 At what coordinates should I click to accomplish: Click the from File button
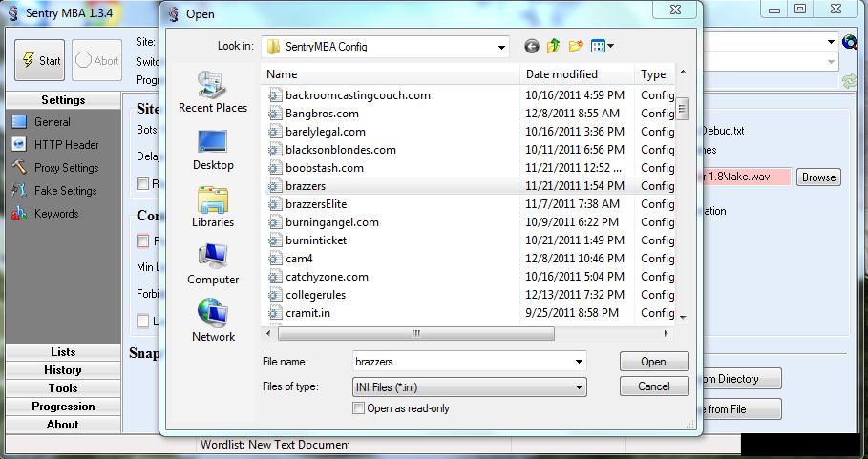741,409
